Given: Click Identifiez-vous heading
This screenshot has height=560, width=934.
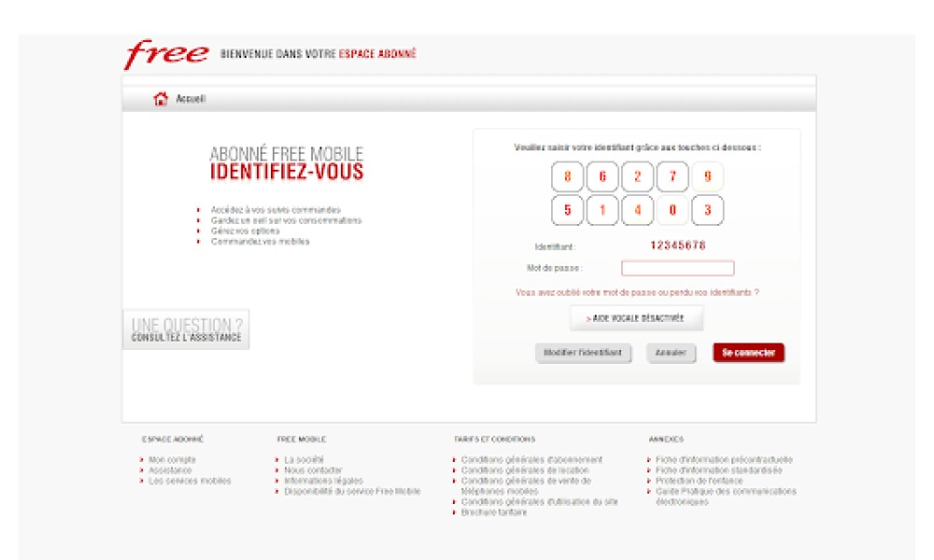Looking at the screenshot, I should pyautogui.click(x=287, y=173).
